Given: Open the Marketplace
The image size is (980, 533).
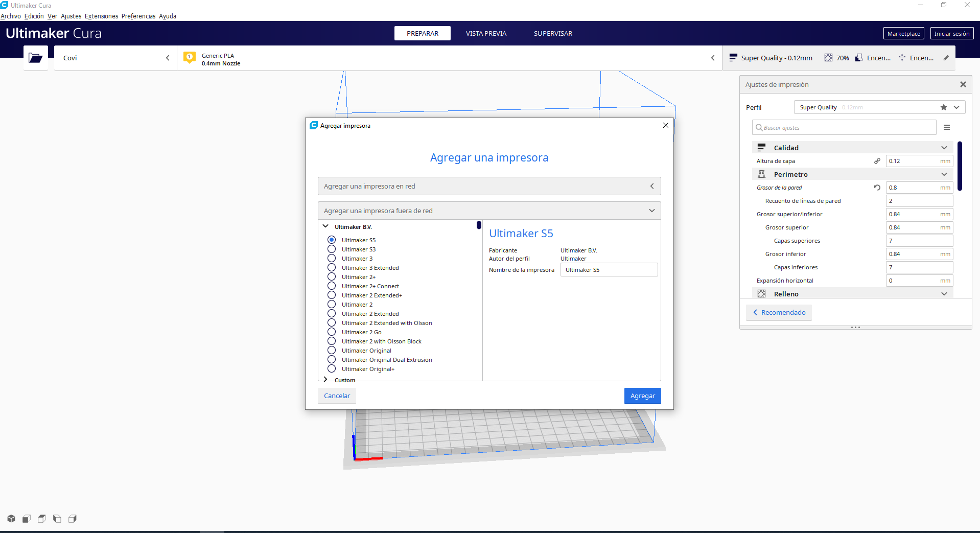Looking at the screenshot, I should coord(903,33).
